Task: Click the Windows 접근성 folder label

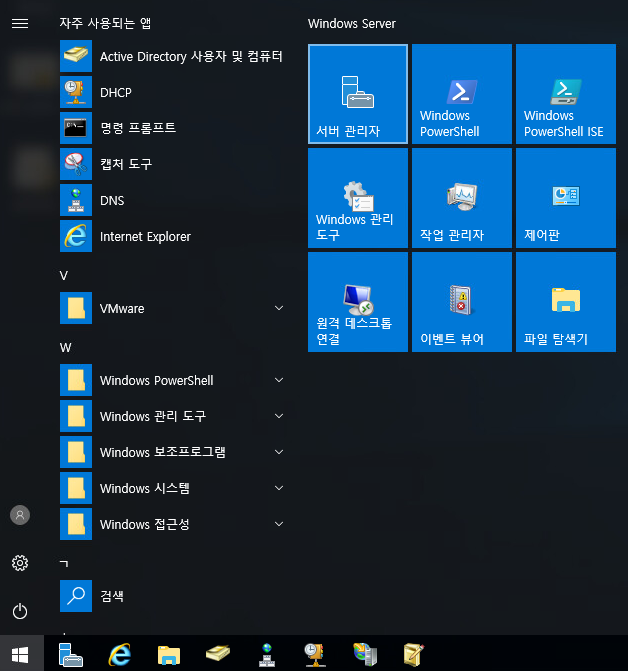Action: (x=145, y=524)
